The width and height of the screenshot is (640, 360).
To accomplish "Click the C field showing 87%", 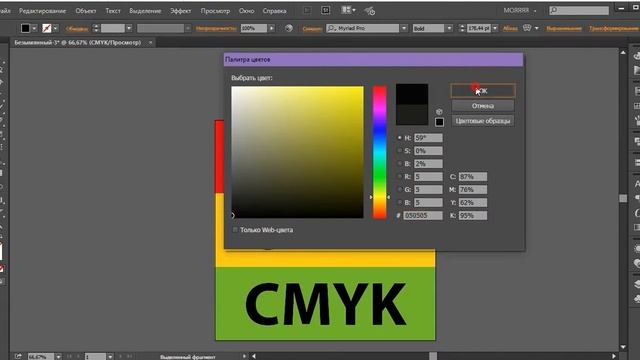I will (x=473, y=177).
